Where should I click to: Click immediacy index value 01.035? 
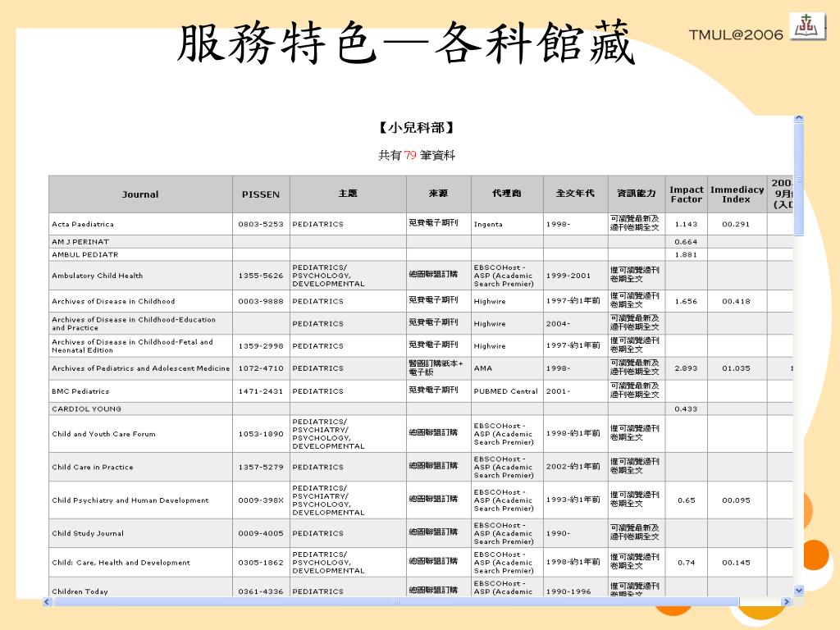tap(736, 368)
